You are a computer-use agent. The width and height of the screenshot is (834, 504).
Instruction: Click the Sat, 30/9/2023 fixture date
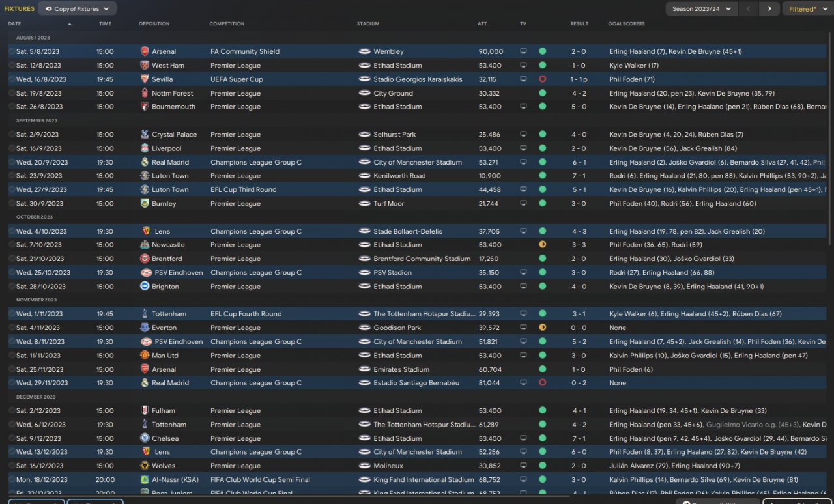pos(40,203)
